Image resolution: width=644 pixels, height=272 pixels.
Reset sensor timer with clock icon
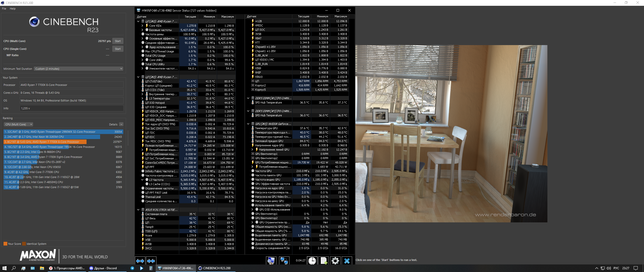point(312,261)
